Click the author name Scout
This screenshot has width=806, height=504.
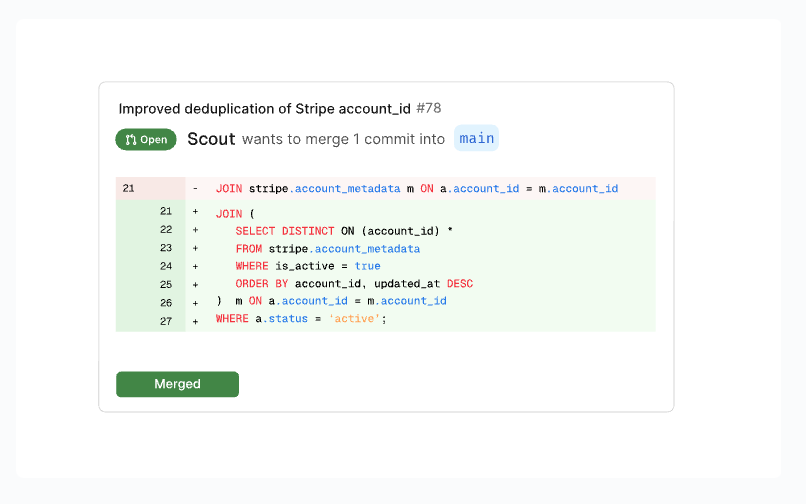[x=211, y=139]
